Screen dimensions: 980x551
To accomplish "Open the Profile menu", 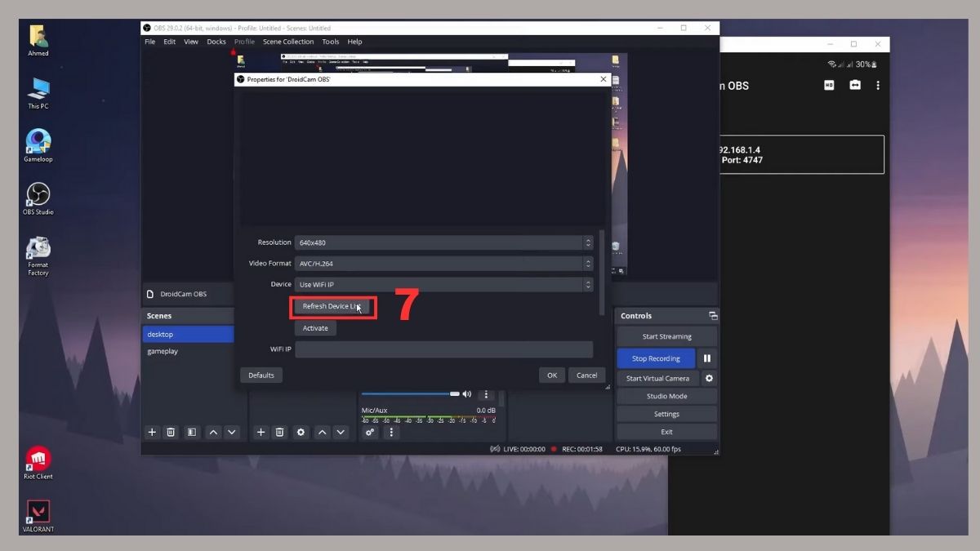I will 244,42.
